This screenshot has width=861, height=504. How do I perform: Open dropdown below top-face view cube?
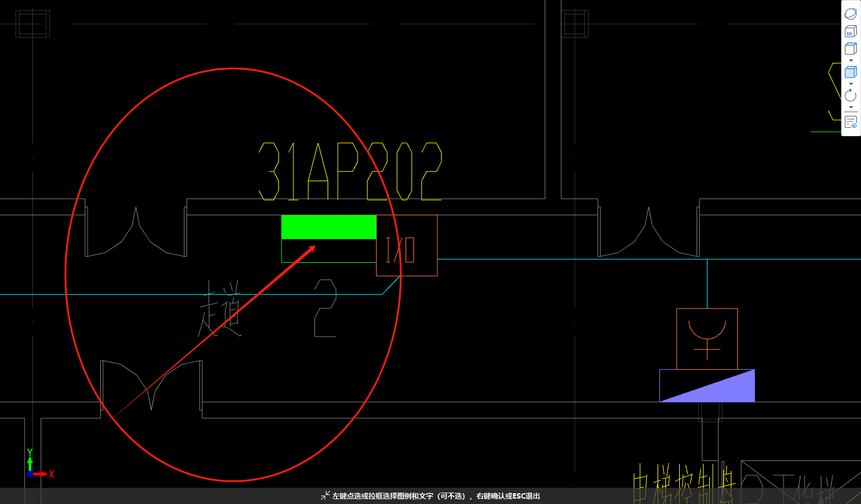click(x=850, y=60)
